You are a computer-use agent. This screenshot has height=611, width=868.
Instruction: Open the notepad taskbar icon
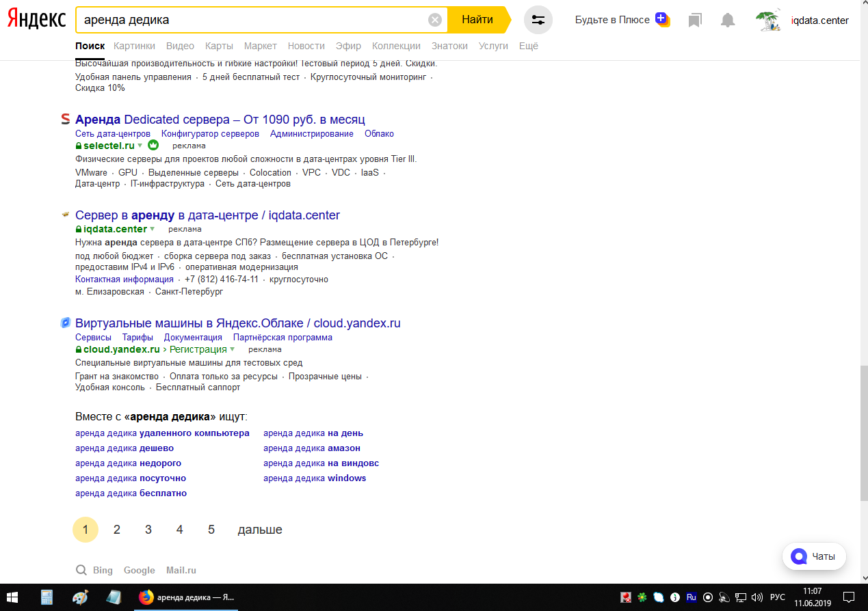pyautogui.click(x=114, y=597)
